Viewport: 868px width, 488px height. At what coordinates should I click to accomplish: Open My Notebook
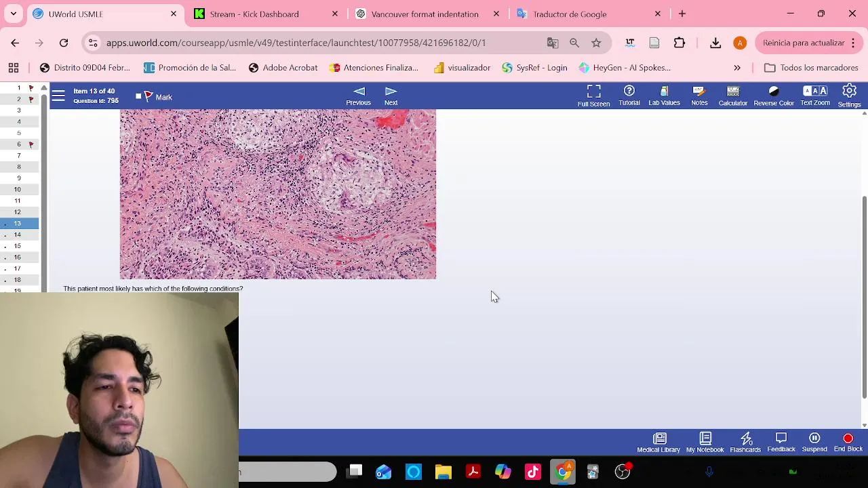point(705,443)
